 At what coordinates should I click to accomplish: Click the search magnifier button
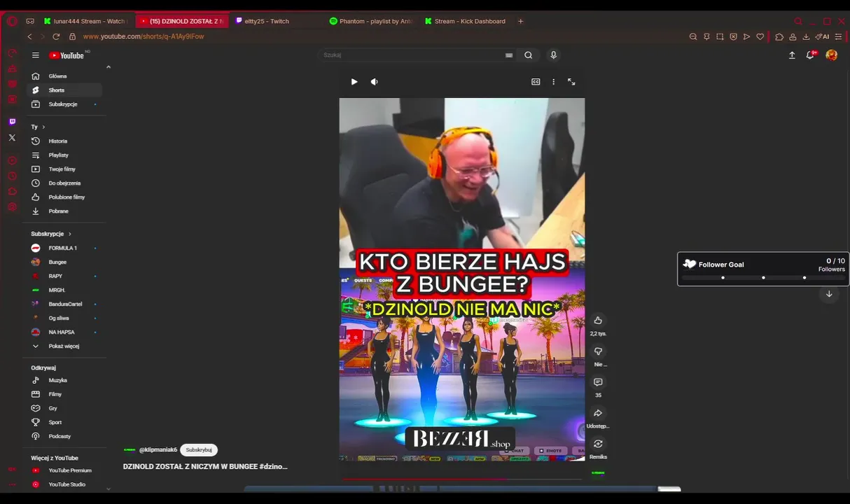tap(529, 55)
